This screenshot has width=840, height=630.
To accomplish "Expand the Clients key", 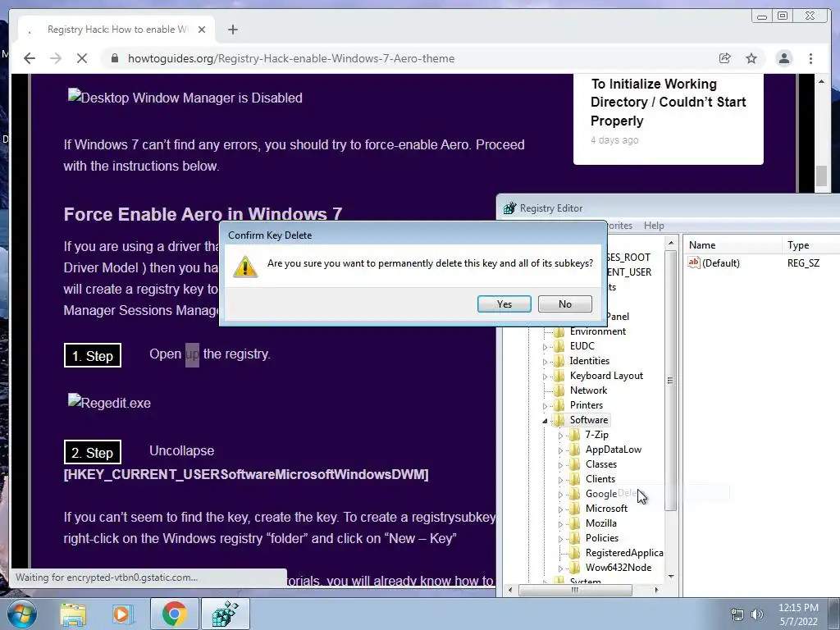I will pos(560,480).
